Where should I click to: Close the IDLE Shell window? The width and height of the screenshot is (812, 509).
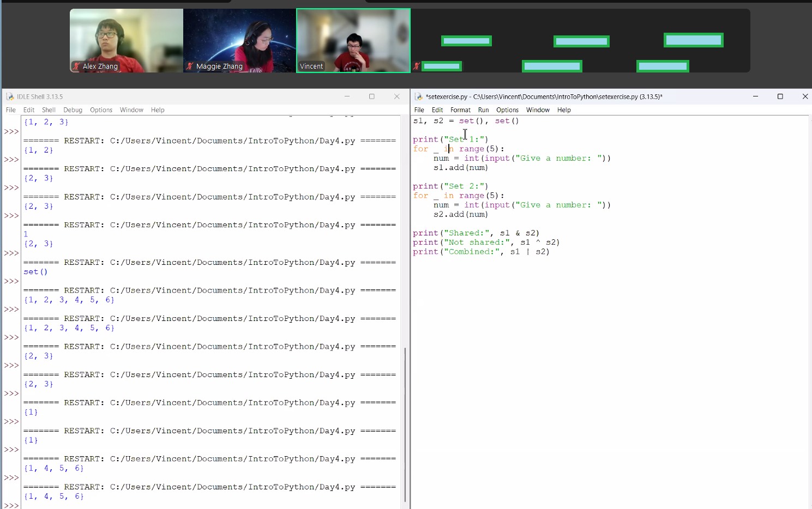tap(397, 96)
